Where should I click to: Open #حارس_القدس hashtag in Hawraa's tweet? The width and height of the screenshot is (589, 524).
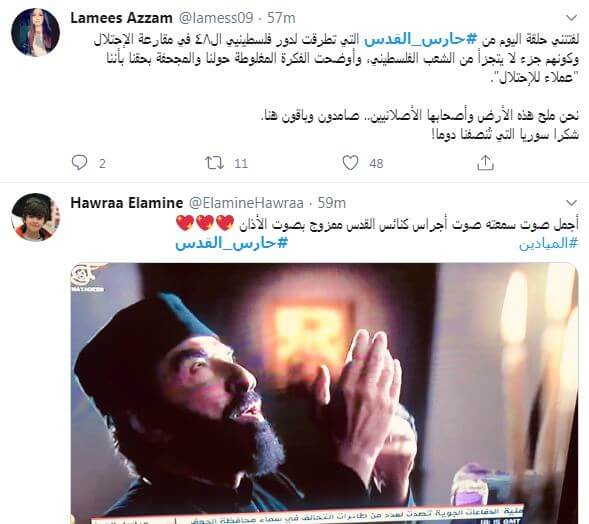coord(231,244)
